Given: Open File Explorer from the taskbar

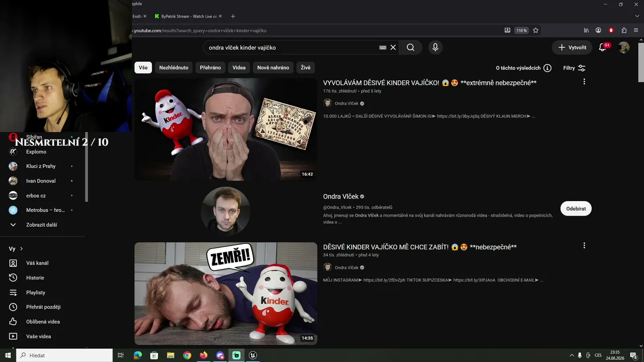Looking at the screenshot, I should [171, 355].
